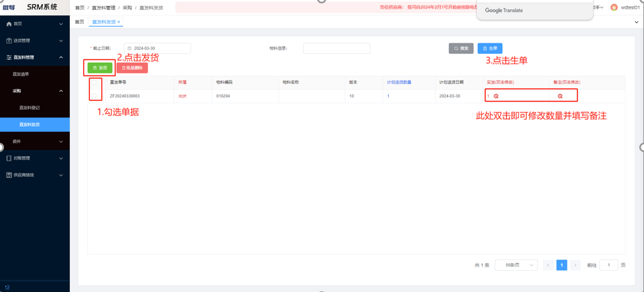Expand the 委外 sidebar submenu

click(x=61, y=141)
